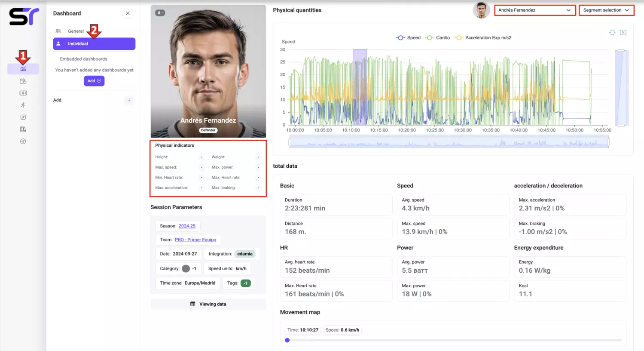The width and height of the screenshot is (644, 351).
Task: Click the Speed units km/h field
Action: [x=227, y=268]
